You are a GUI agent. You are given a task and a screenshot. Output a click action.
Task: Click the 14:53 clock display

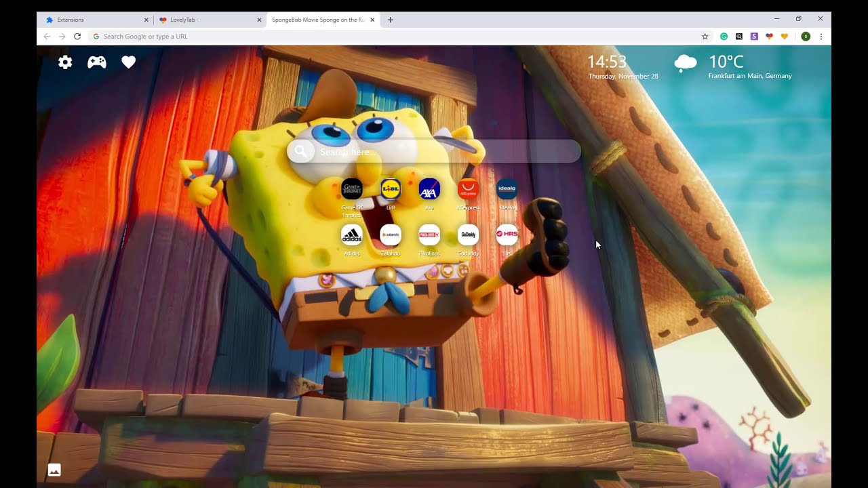click(607, 62)
